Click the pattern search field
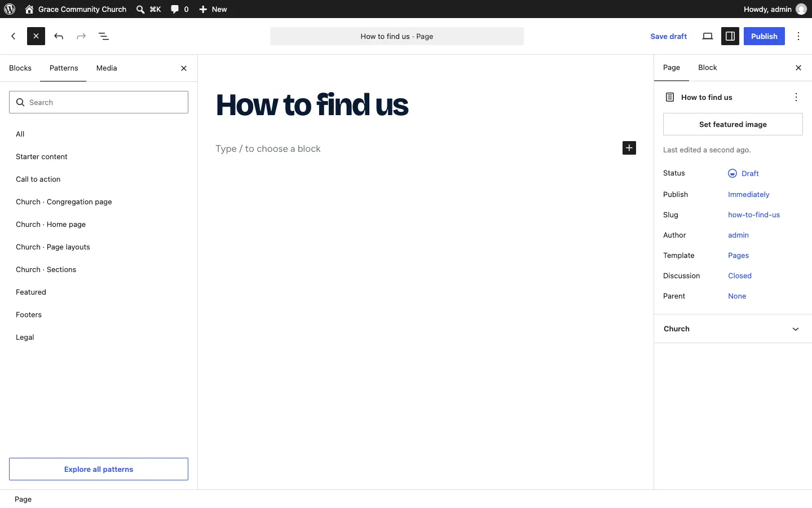The width and height of the screenshot is (812, 508). point(99,102)
